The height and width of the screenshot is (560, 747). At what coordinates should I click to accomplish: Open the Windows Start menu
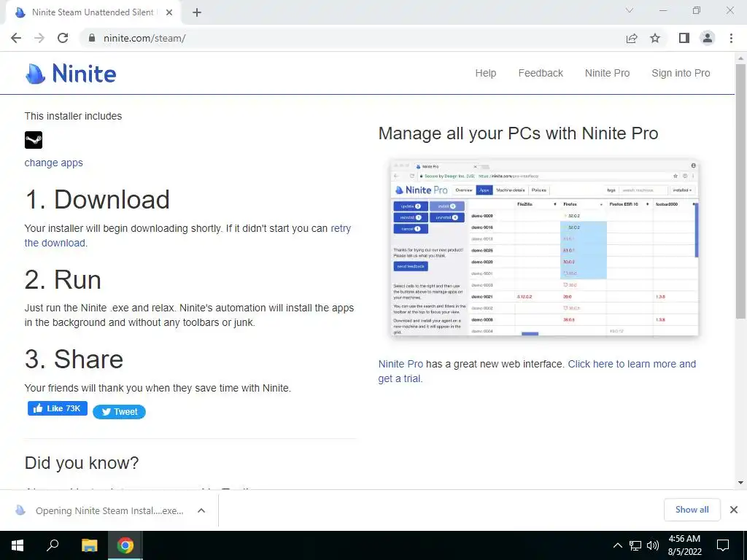point(18,545)
